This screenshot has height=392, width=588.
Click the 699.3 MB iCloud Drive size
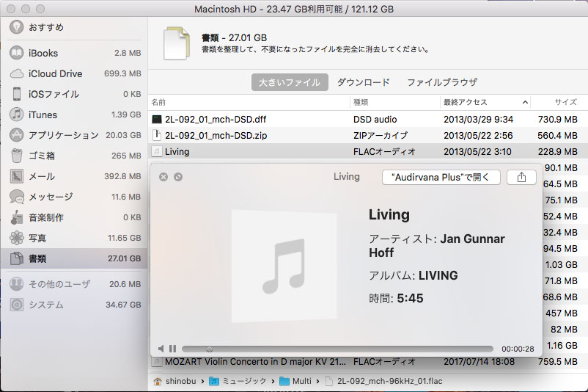[122, 73]
